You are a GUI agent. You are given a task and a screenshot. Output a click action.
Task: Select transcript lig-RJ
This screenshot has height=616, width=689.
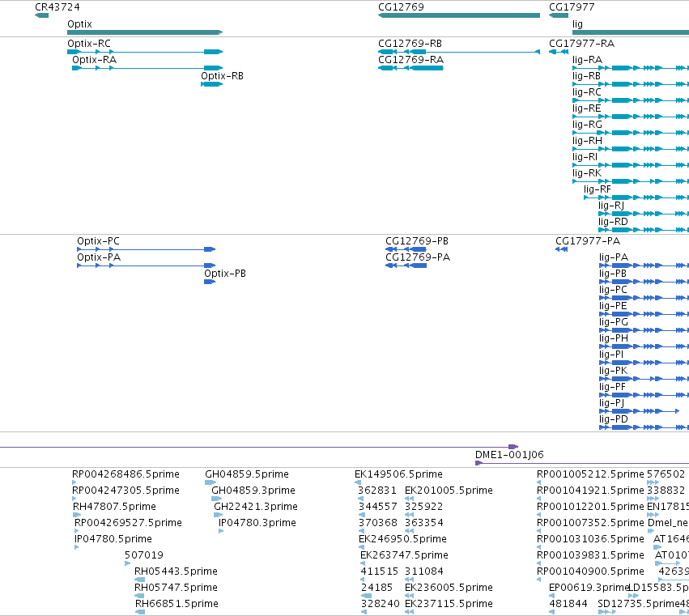point(644,214)
